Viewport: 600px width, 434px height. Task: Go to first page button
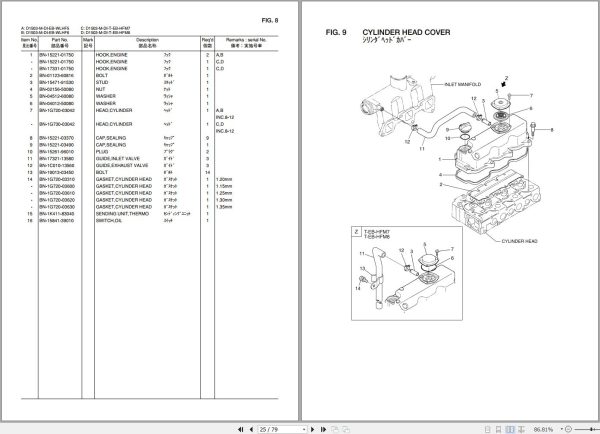[x=241, y=429]
